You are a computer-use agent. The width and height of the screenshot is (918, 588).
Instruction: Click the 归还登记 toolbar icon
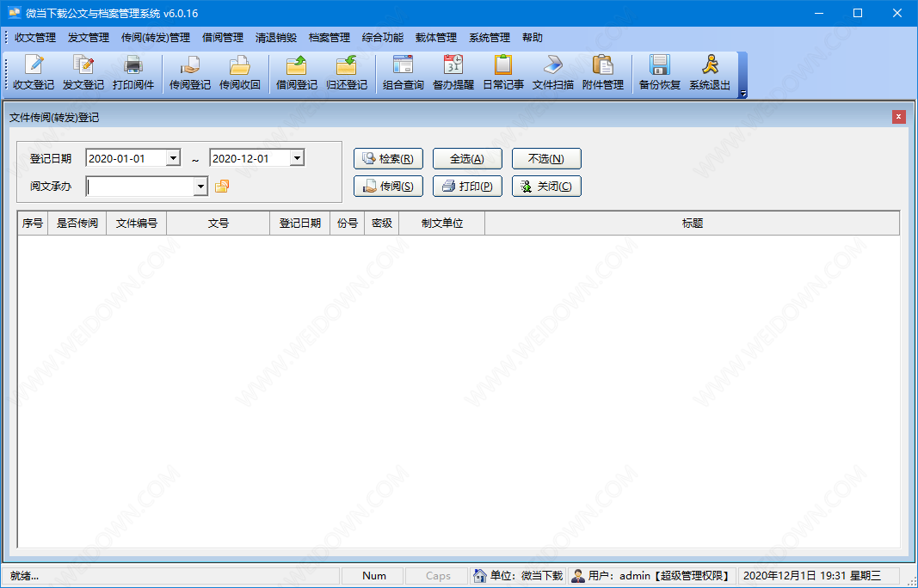347,72
